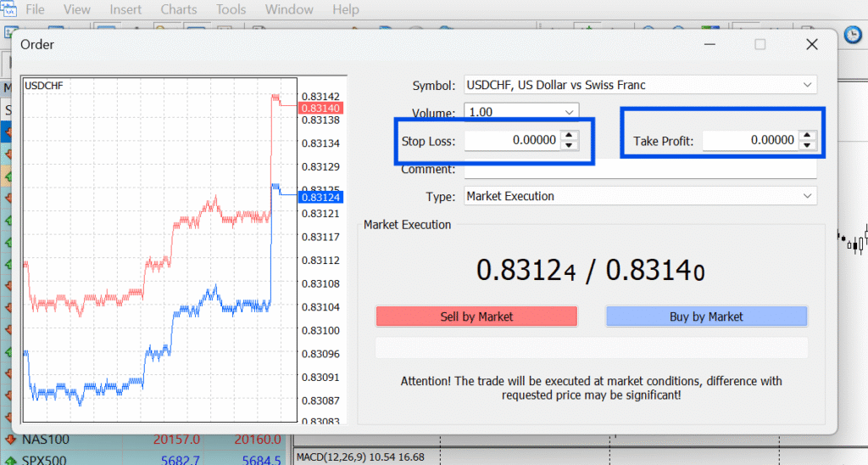Click inside the Comment text field
This screenshot has width=868, height=465.
click(640, 170)
